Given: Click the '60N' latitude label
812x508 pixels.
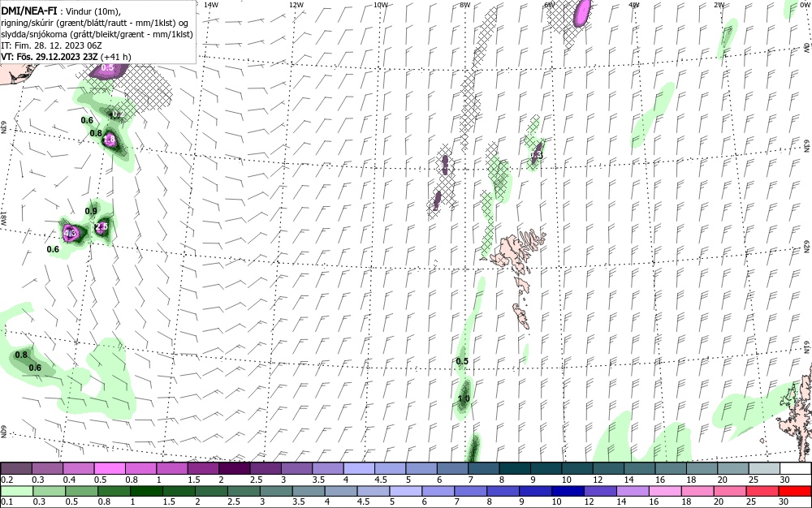Looking at the screenshot, I should coord(3,432).
